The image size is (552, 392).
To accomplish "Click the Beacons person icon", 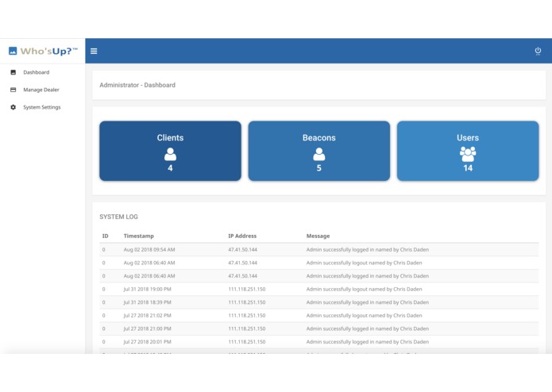I will 319,154.
